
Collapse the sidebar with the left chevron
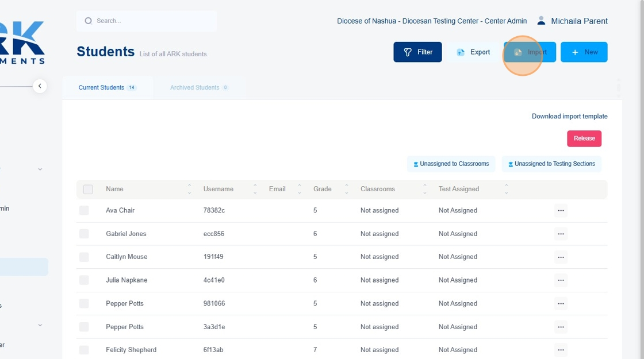(x=40, y=86)
